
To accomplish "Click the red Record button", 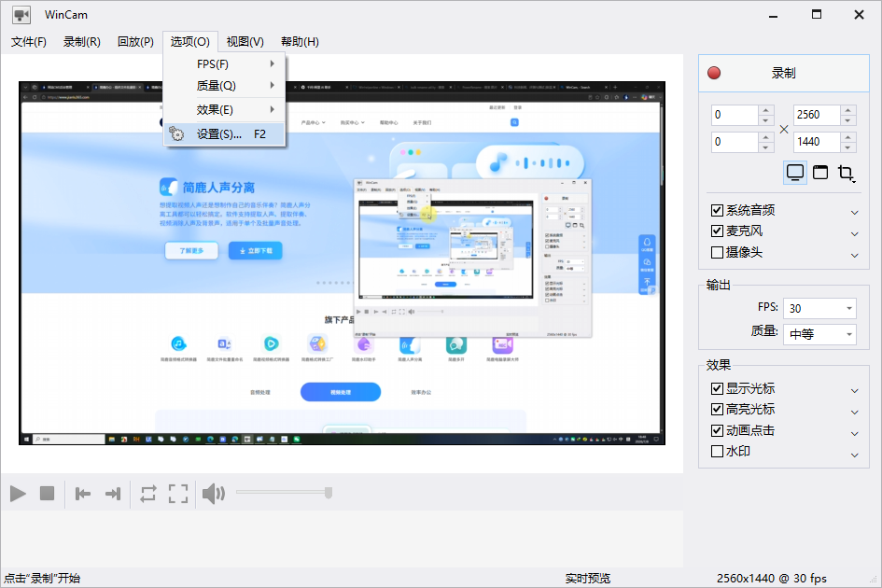I will [784, 73].
